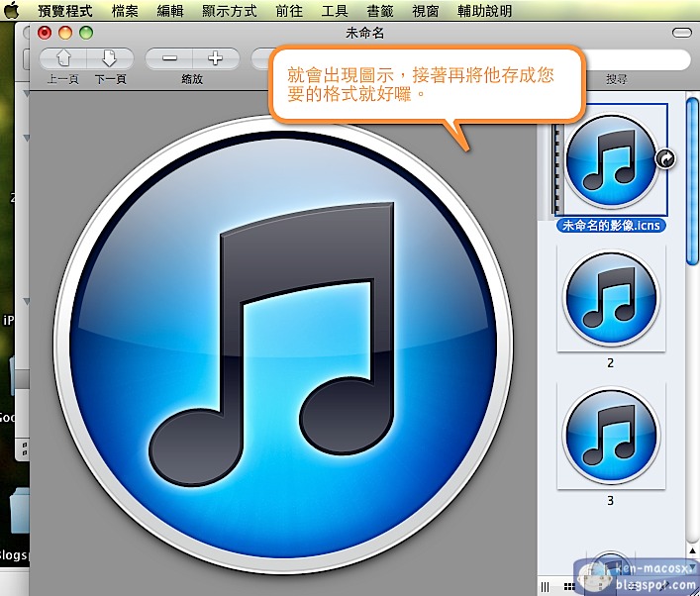
Task: Open the 輔助說明 menu
Action: click(x=485, y=11)
